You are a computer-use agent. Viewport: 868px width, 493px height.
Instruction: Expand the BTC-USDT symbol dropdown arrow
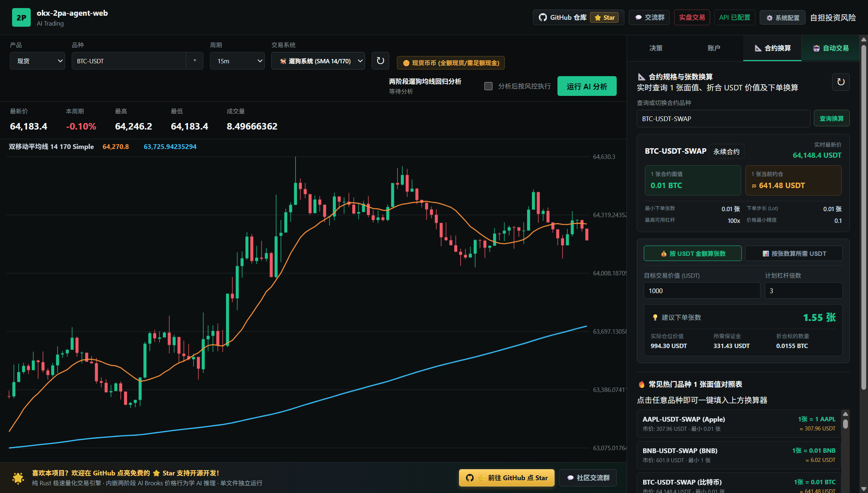(x=195, y=61)
